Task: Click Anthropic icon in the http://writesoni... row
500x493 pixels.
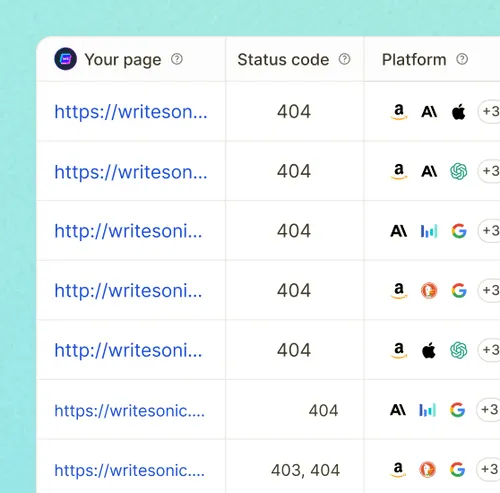Action: tap(399, 231)
